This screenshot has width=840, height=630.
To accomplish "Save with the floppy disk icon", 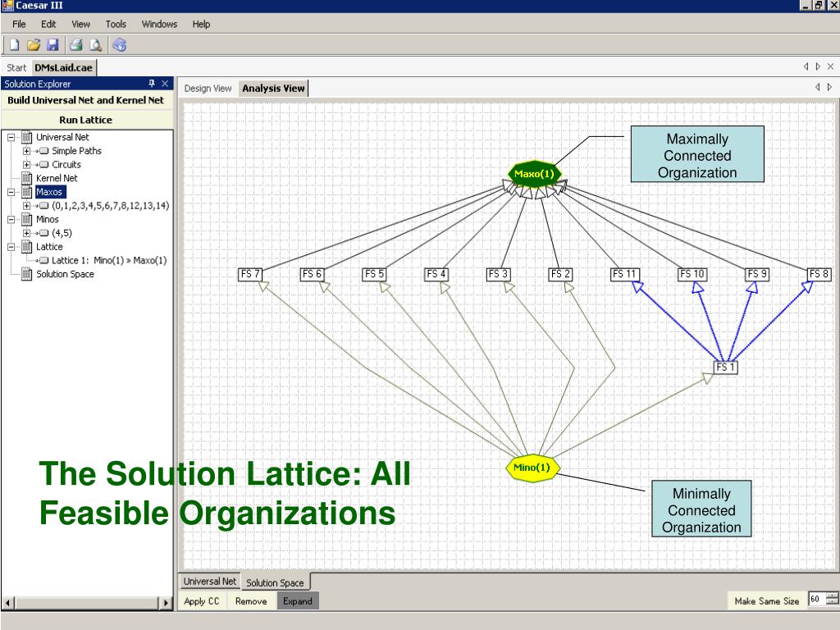I will pyautogui.click(x=52, y=45).
